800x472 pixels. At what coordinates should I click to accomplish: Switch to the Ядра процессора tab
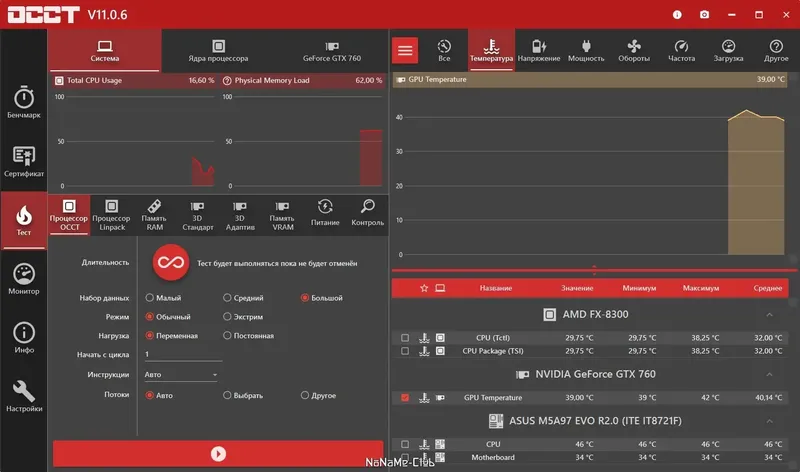218,51
